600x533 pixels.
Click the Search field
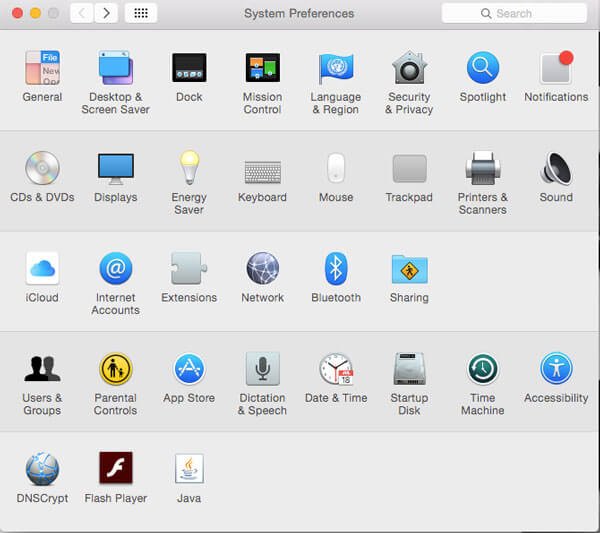tap(514, 13)
